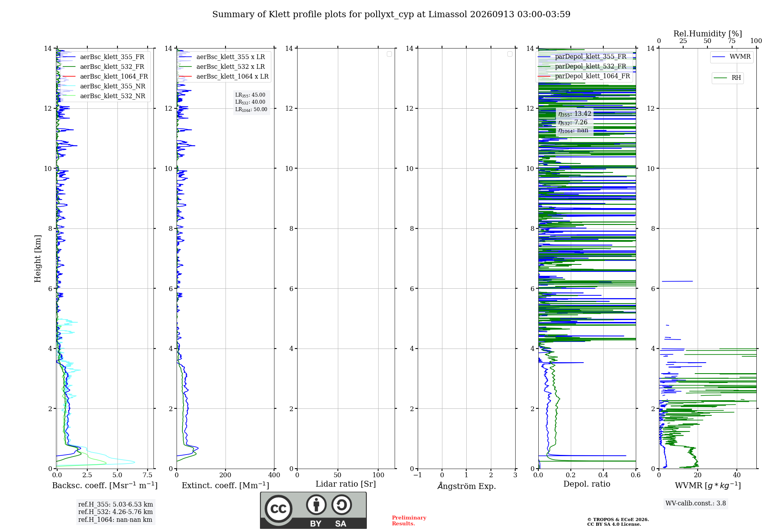Select parDepol_klett_532_FR legend entry
Image resolution: width=783 pixels, height=532 pixels.
[582, 66]
